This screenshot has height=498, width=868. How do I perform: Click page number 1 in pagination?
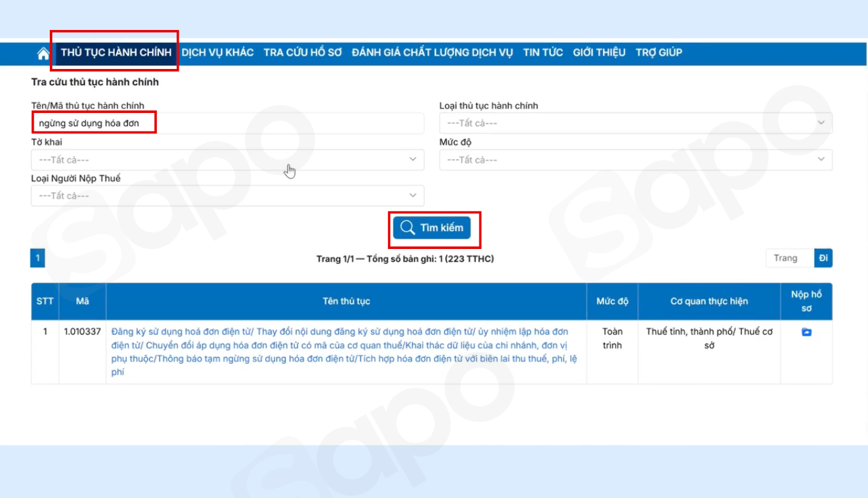pyautogui.click(x=38, y=259)
